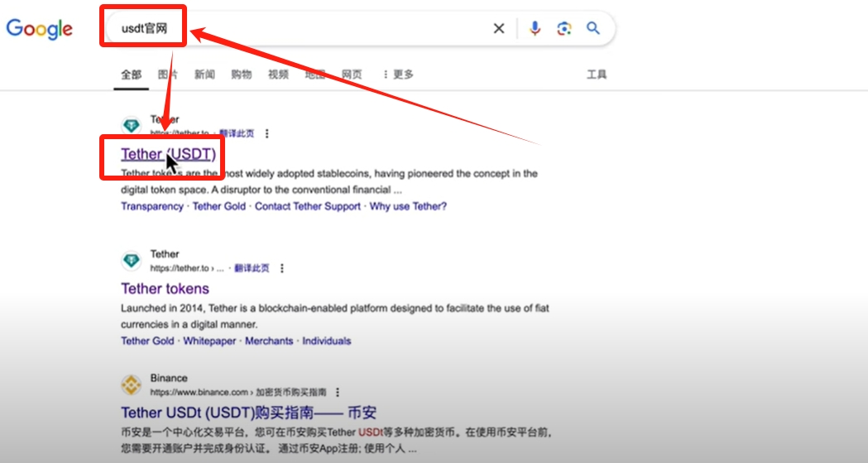The image size is (868, 463).
Task: Switch to the 视频 tab
Action: click(279, 75)
